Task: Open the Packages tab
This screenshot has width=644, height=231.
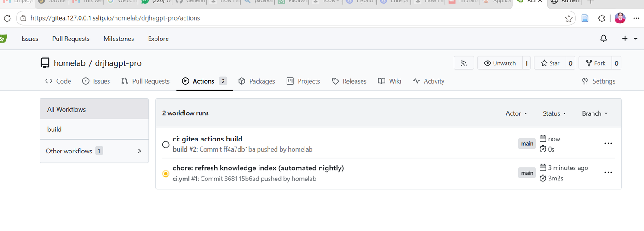Action: (x=257, y=81)
